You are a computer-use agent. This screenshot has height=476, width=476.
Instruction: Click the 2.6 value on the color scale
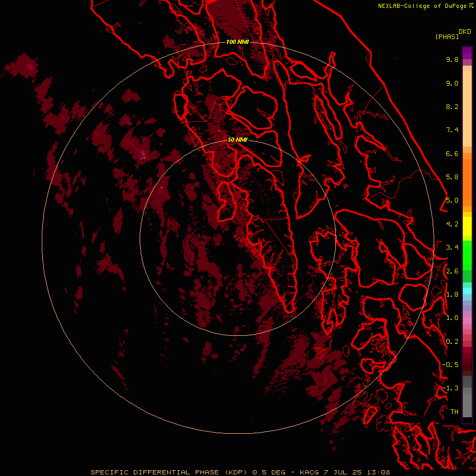pos(452,271)
